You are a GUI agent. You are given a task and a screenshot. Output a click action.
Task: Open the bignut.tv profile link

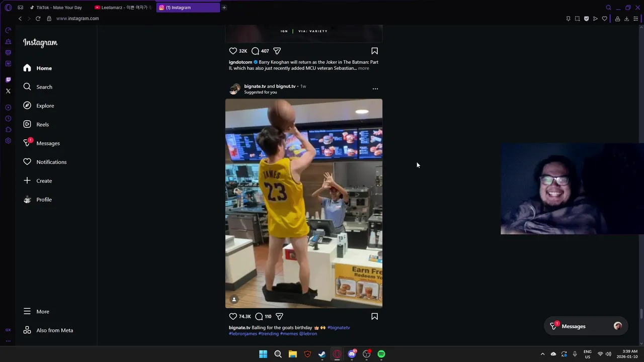click(286, 86)
